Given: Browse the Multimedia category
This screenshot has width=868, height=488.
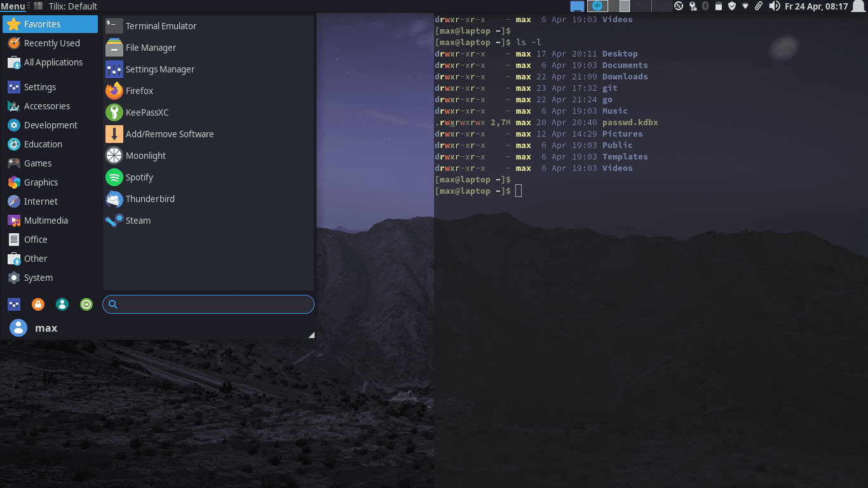Looking at the screenshot, I should [50, 220].
